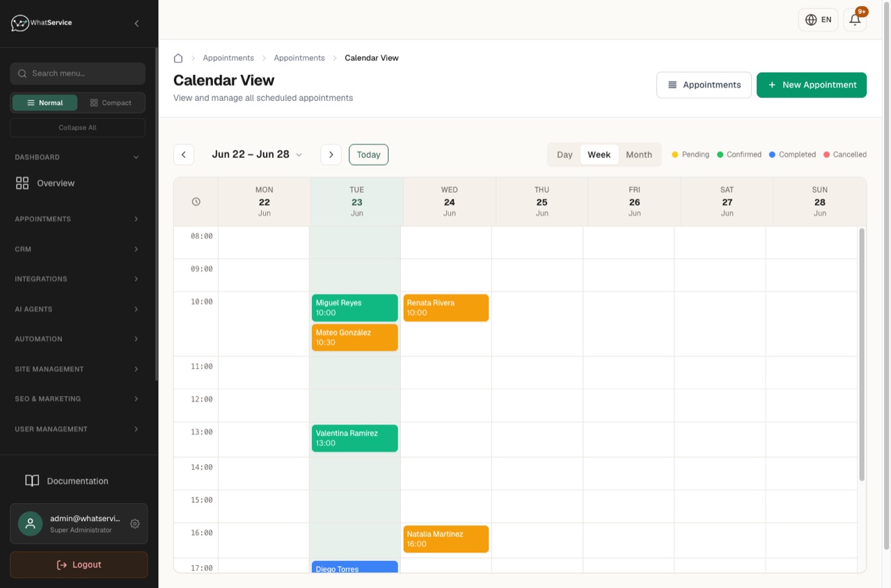
Task: Select the Day calendar view
Action: coord(565,154)
